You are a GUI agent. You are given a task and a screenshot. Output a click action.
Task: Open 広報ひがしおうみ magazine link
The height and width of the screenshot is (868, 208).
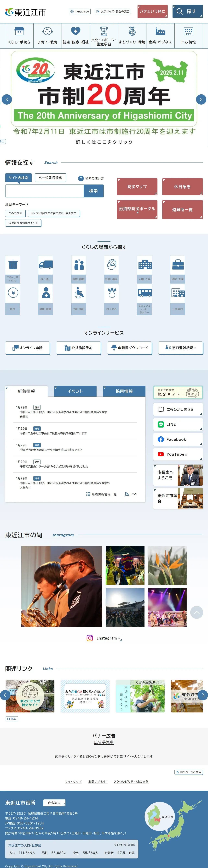[x=178, y=409]
